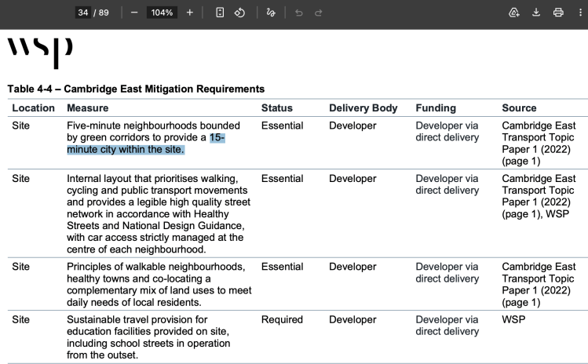Zoom in with the plus button
The height and width of the screenshot is (364, 588).
[x=190, y=13]
